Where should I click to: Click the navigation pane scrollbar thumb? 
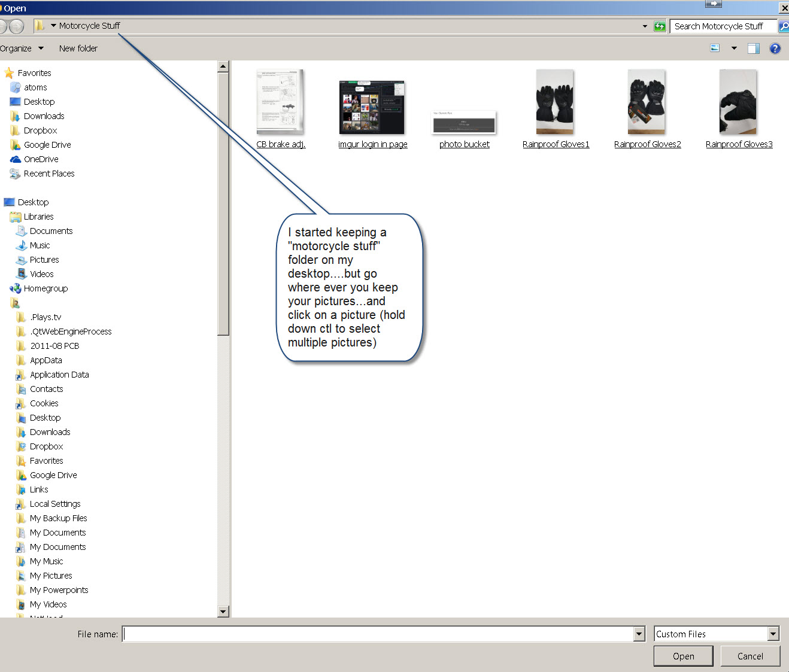tap(223, 203)
